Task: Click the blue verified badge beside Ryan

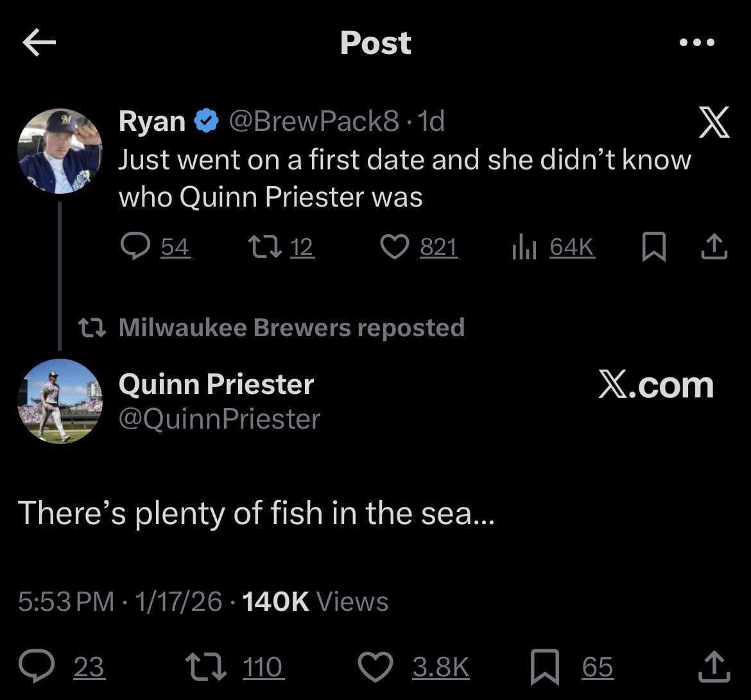Action: [x=206, y=121]
